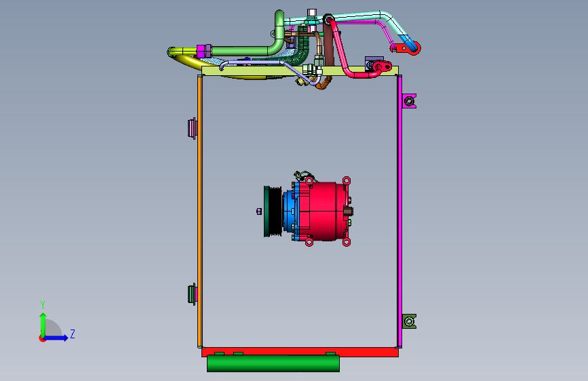
Task: Click the 'Z' axis label
Action: (x=73, y=334)
